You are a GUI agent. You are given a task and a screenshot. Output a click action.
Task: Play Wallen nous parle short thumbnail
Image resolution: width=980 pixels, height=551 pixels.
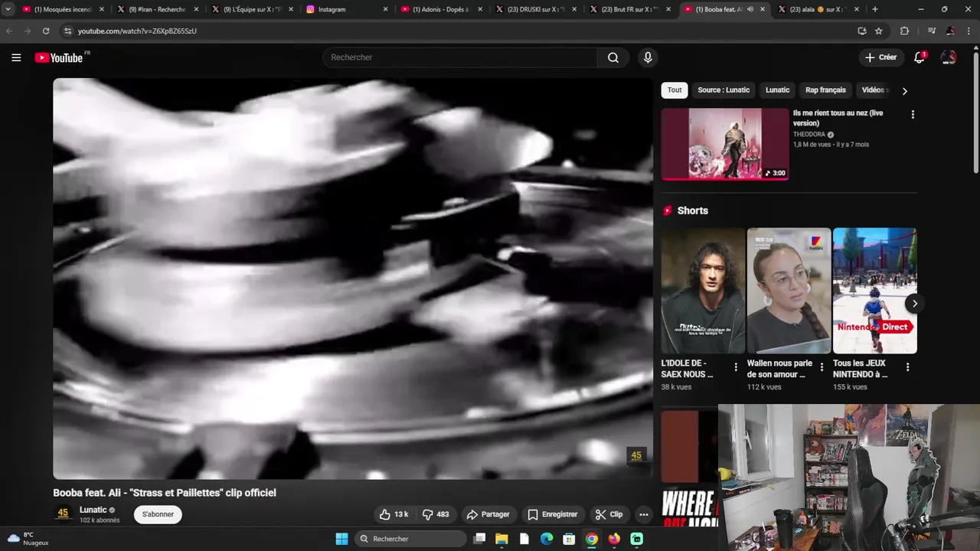coord(789,290)
